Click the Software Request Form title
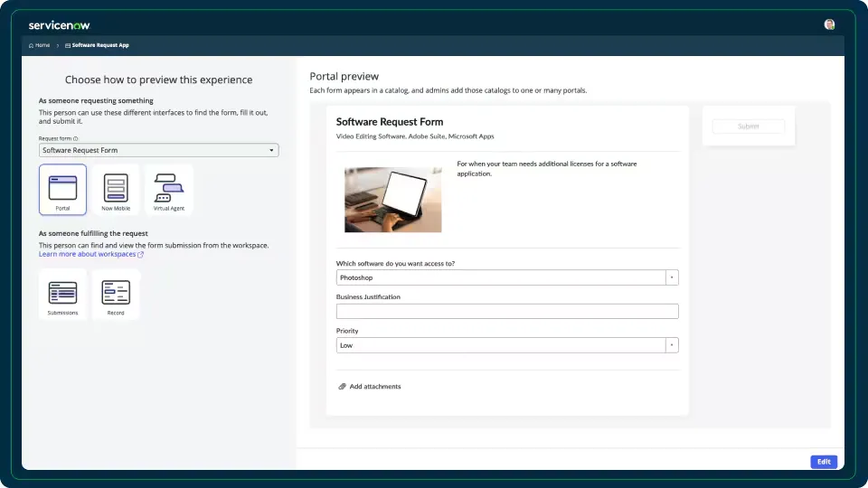This screenshot has width=868, height=488. coord(390,122)
